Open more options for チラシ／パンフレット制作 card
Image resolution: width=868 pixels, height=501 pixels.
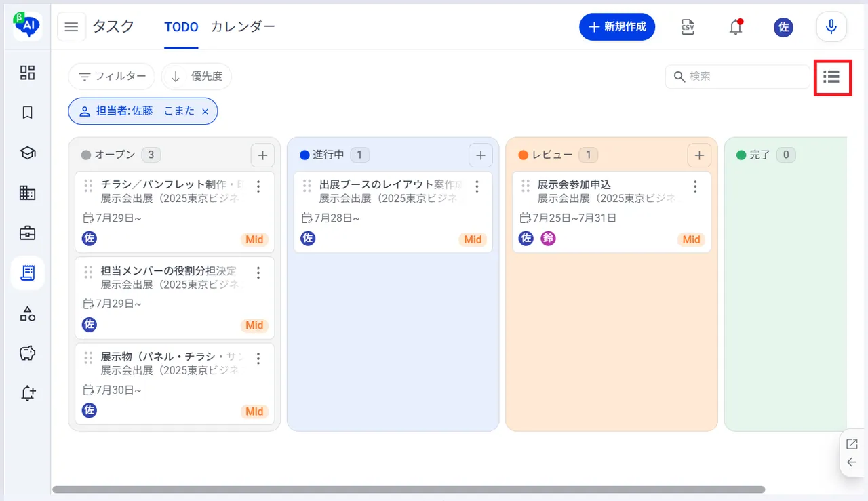click(258, 186)
